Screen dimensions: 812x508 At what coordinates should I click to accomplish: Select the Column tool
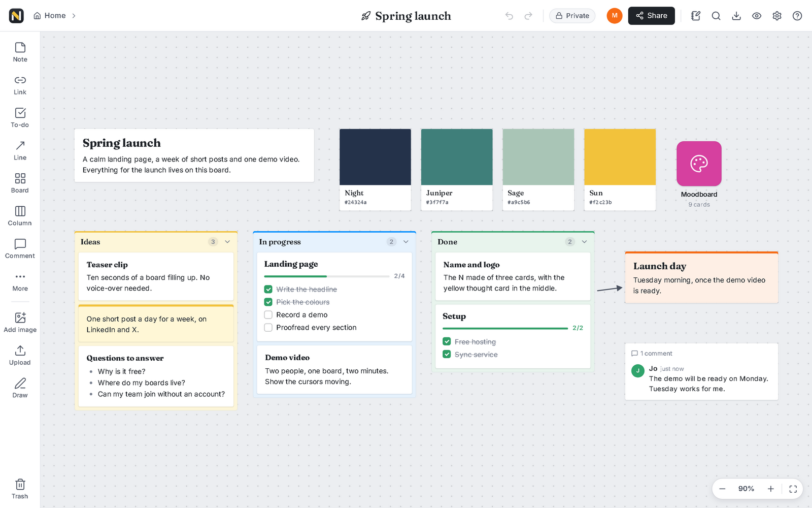tap(20, 216)
